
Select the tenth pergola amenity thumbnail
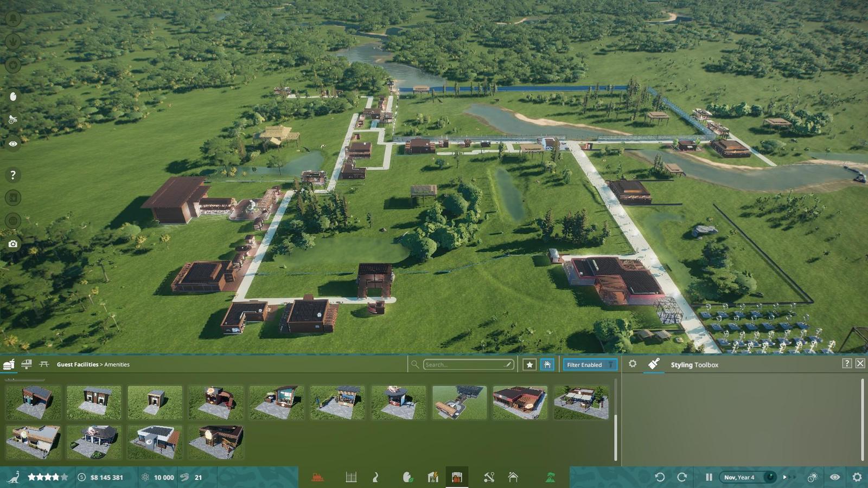581,402
